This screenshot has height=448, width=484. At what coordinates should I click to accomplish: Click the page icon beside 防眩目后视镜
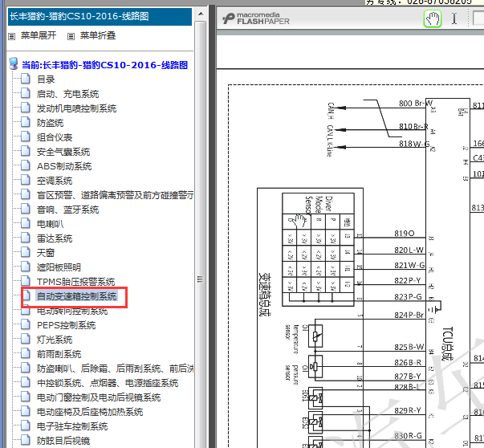[x=26, y=440]
